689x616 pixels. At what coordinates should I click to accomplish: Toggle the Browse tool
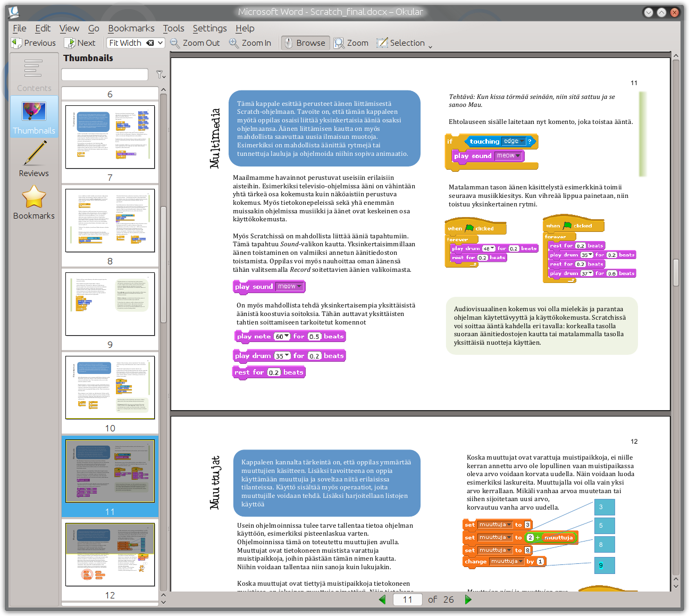point(305,43)
